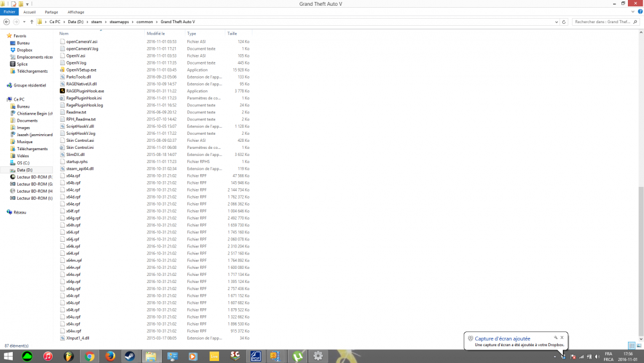Switch to details view layout
The image size is (644, 363).
(632, 346)
